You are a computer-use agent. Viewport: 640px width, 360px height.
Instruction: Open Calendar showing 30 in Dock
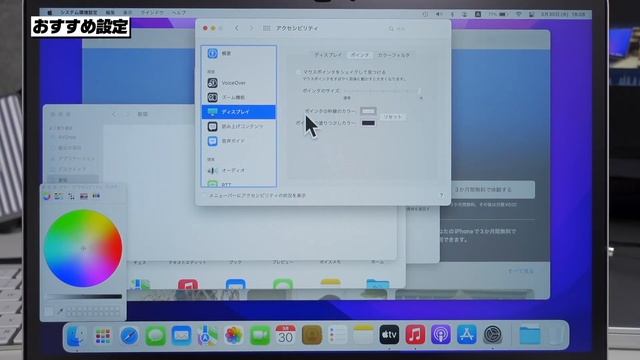[x=286, y=336]
